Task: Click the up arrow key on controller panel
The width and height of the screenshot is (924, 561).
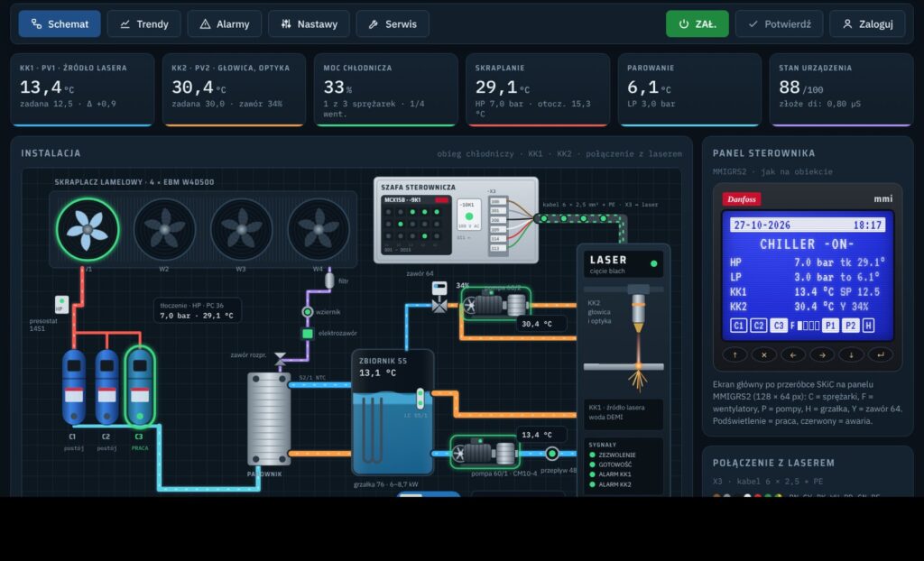Action: pyautogui.click(x=735, y=354)
